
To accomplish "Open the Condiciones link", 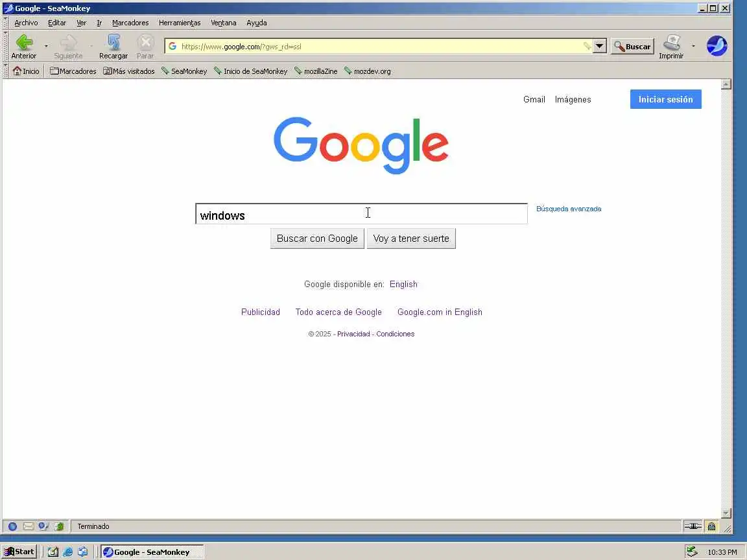I will [395, 334].
